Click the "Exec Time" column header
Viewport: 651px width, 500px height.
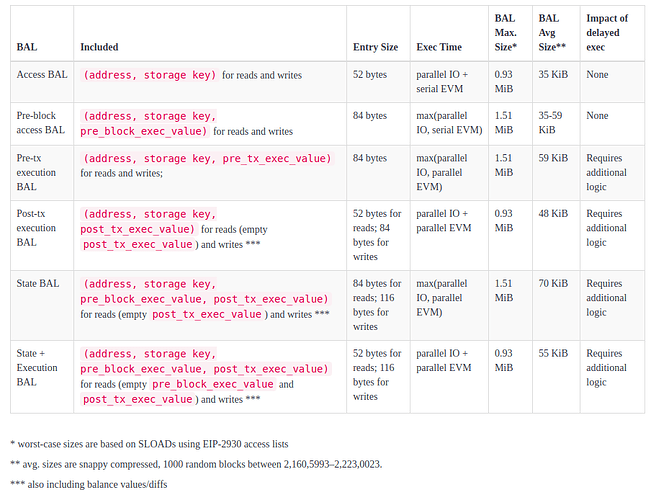(x=439, y=47)
